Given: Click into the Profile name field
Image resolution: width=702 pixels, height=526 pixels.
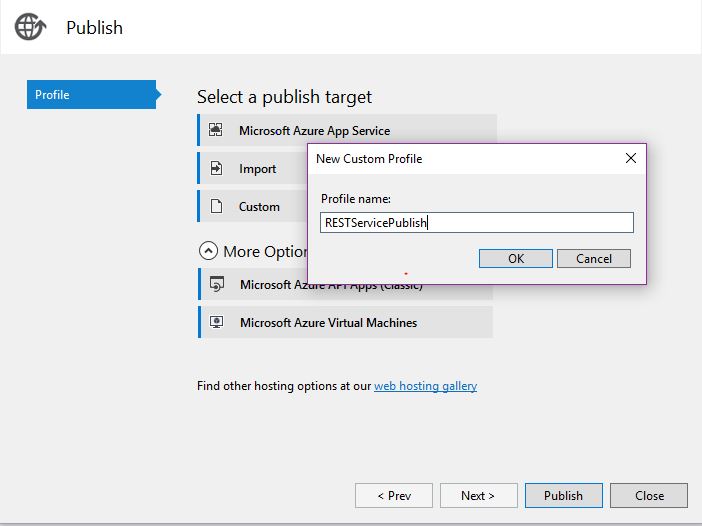Looking at the screenshot, I should (477, 223).
